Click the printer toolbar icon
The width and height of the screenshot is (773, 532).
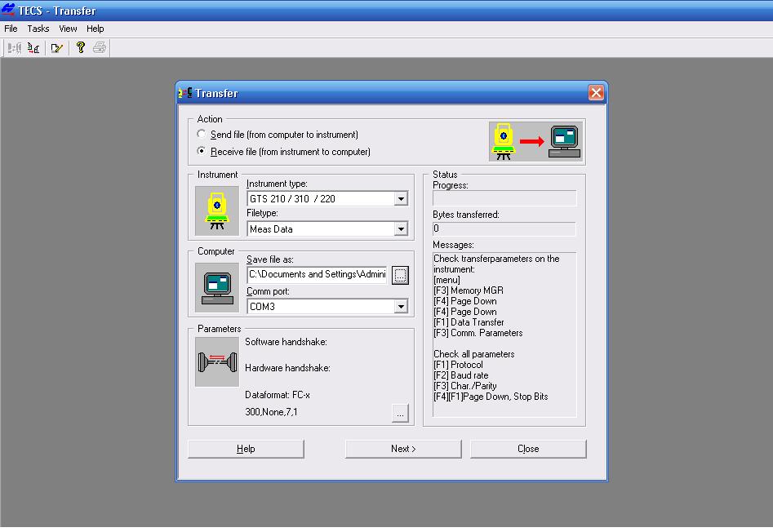click(x=100, y=47)
